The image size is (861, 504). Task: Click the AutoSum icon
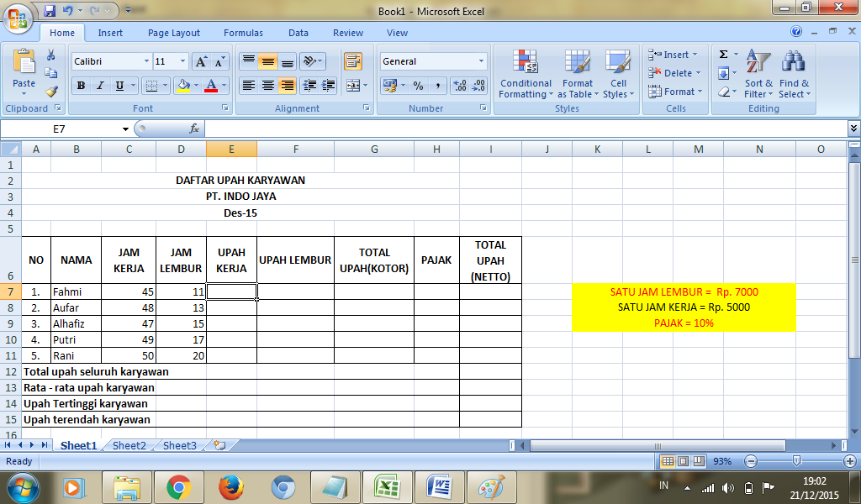[723, 54]
